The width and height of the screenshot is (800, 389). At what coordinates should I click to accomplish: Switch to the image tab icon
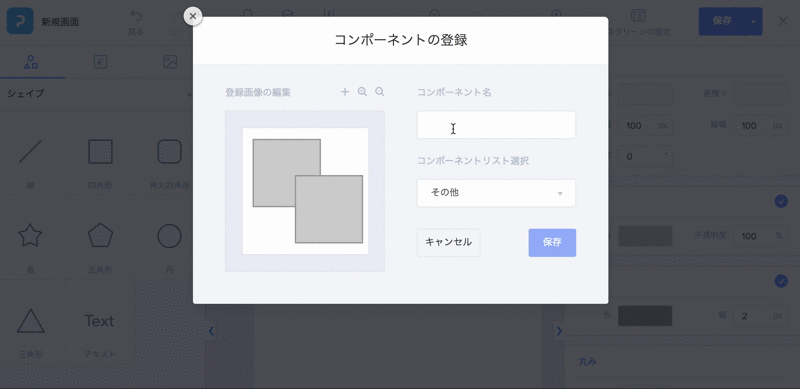pos(170,62)
